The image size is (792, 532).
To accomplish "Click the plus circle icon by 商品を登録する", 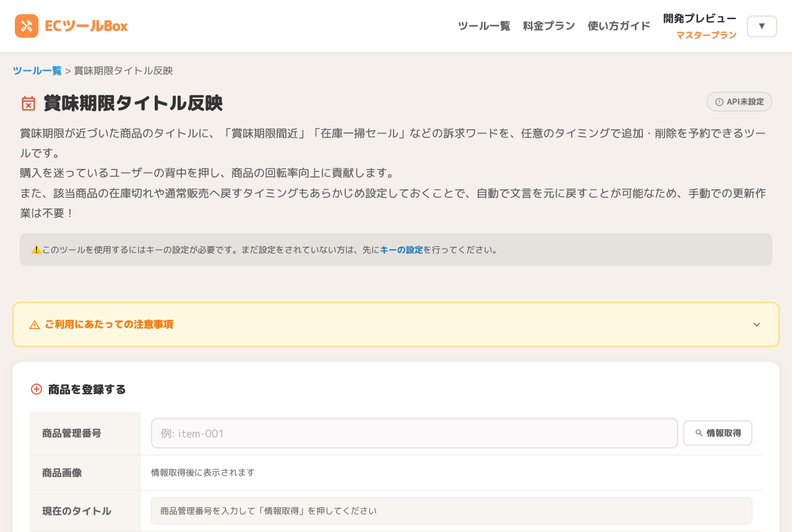I will point(37,389).
